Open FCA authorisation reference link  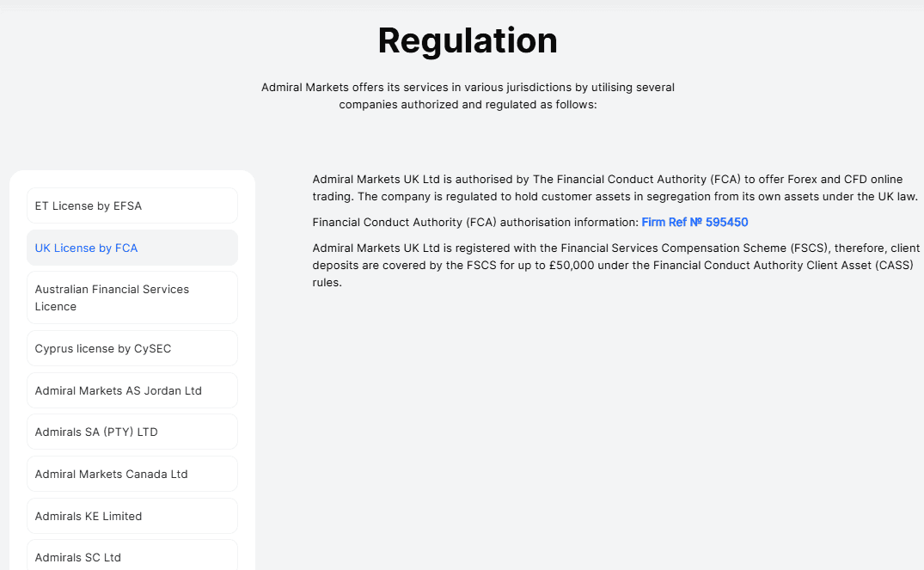(x=695, y=223)
